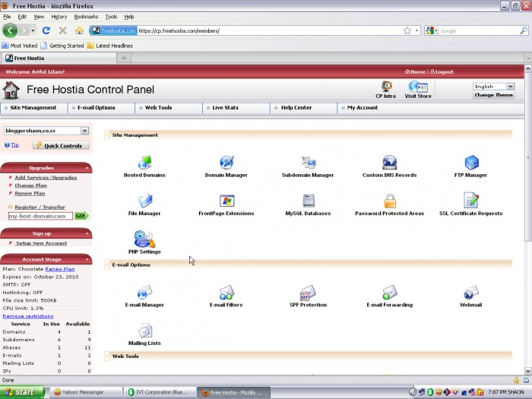Image resolution: width=532 pixels, height=399 pixels.
Task: Switch to Yahoo! Messenger in taskbar
Action: (86, 392)
